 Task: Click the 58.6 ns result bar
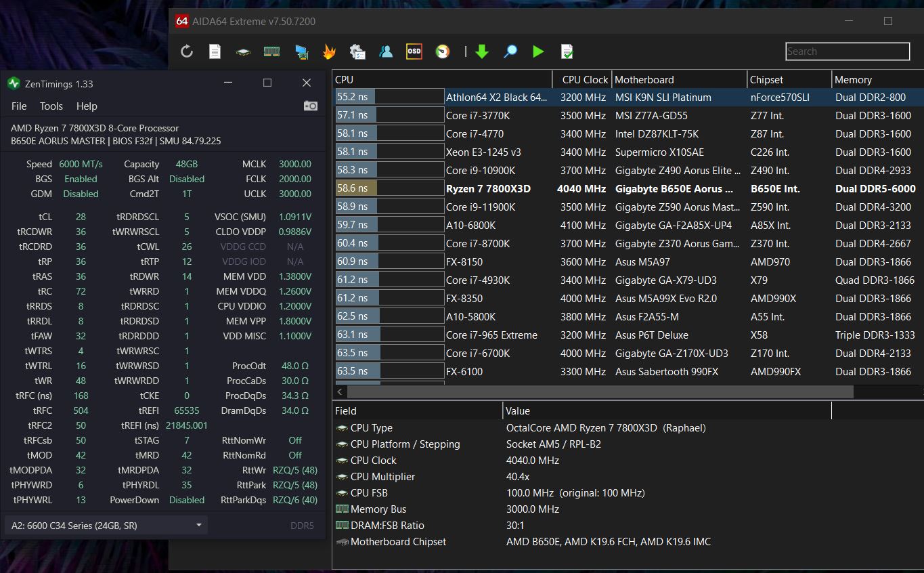tap(390, 188)
